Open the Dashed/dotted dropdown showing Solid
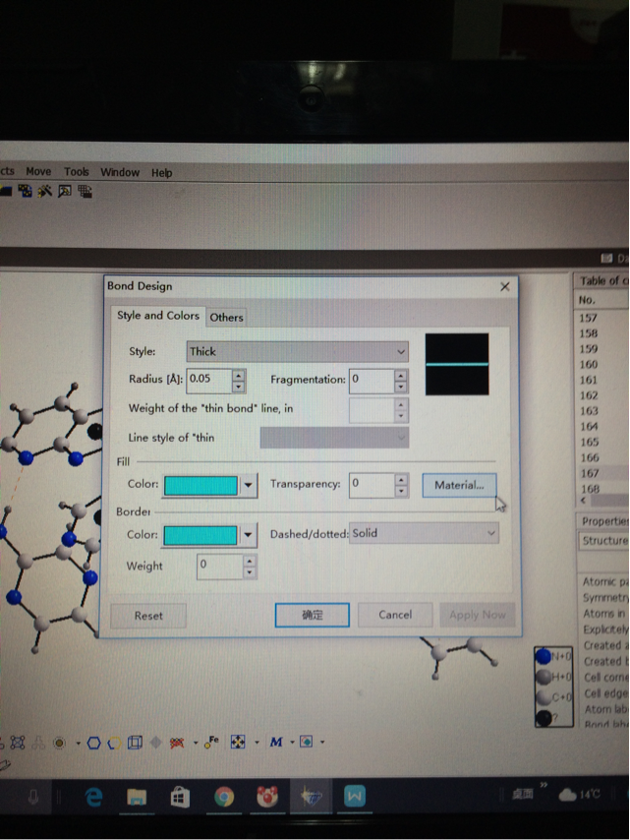Viewport: 630px width, 840px height. tap(424, 533)
